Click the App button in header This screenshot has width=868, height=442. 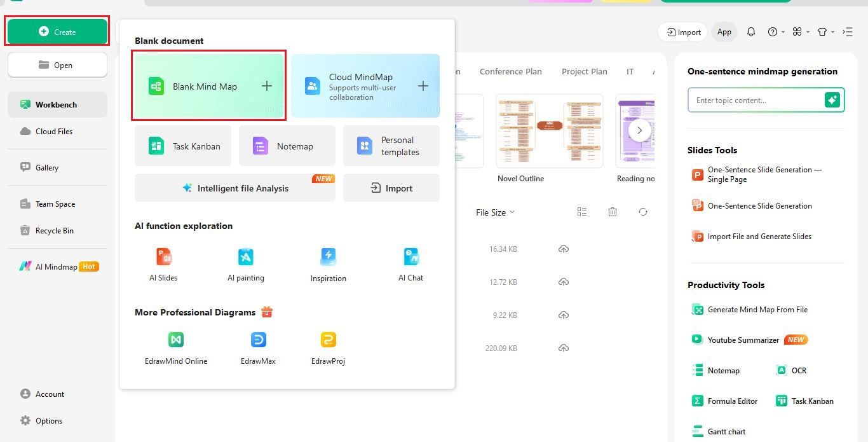coord(724,32)
